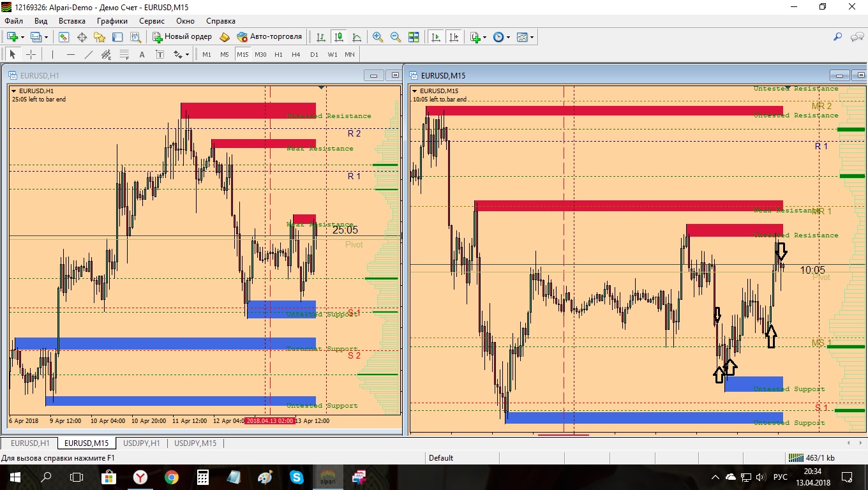Open chart templates icon

(x=522, y=37)
